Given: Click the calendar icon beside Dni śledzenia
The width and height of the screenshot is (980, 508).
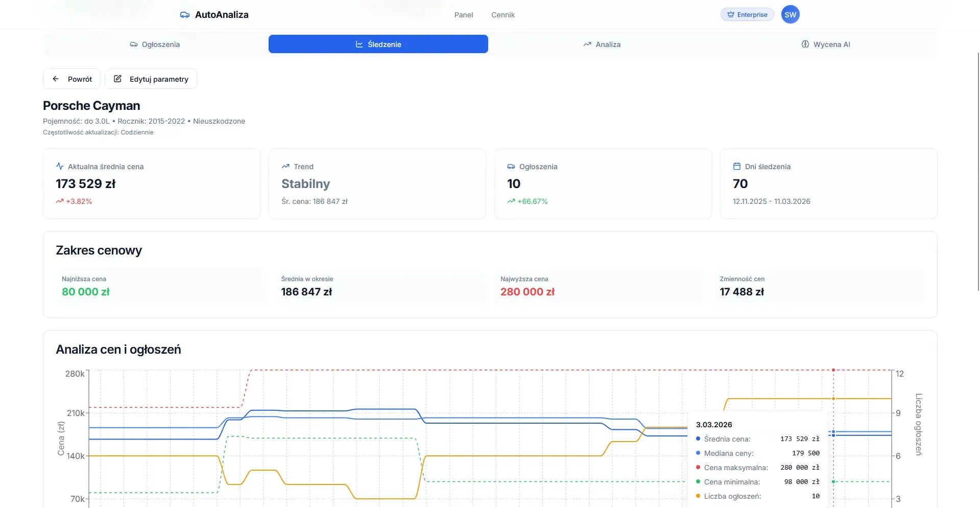Looking at the screenshot, I should pyautogui.click(x=737, y=166).
